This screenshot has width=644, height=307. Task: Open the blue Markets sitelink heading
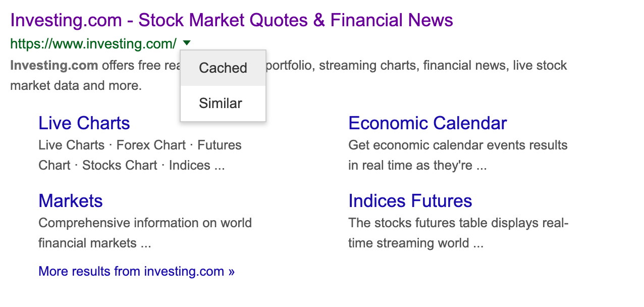(x=70, y=201)
